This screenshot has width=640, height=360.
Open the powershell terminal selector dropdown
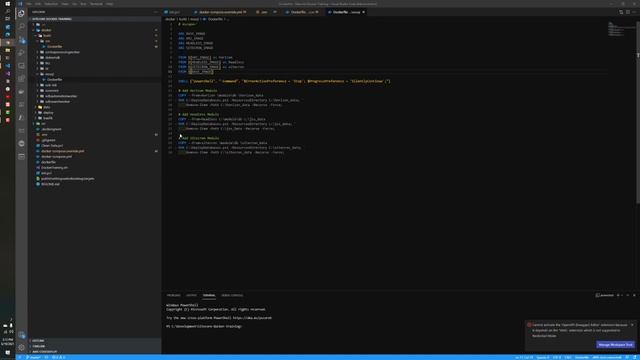click(606, 295)
